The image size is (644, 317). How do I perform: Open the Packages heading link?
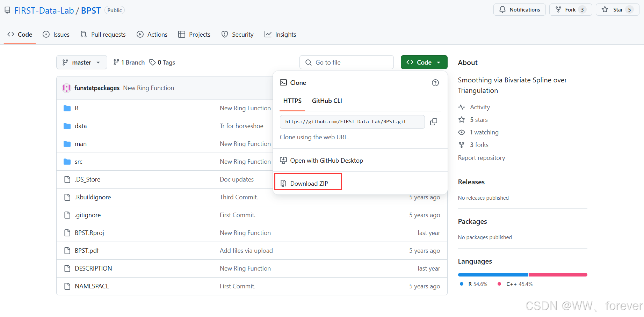[x=472, y=221]
